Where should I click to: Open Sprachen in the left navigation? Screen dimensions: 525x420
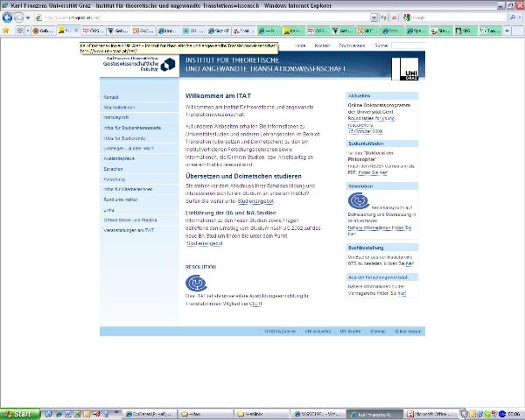coord(113,168)
